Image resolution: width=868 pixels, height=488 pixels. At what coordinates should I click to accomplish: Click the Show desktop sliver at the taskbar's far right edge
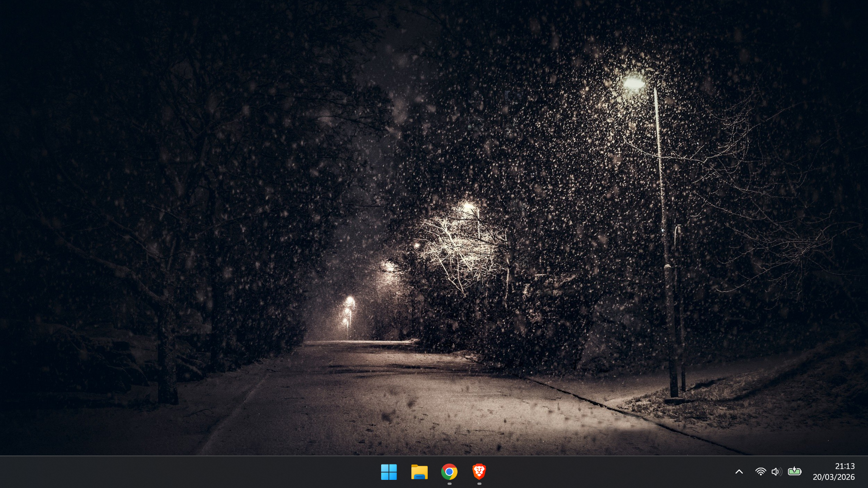pos(866,472)
